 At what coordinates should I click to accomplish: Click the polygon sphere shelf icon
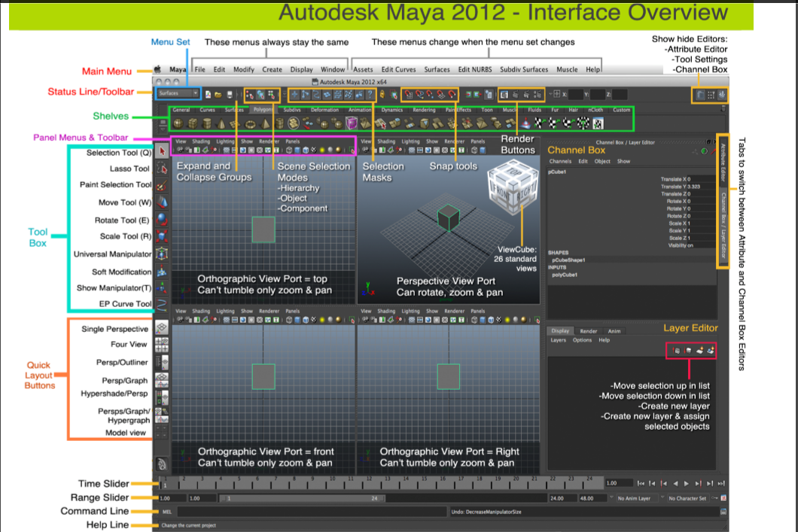pyautogui.click(x=178, y=123)
